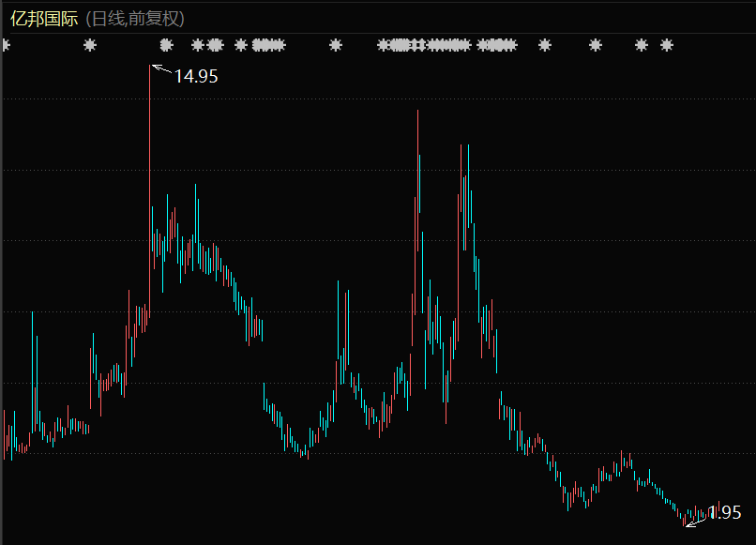Click the second star marker from the left
The width and height of the screenshot is (756, 545).
click(x=90, y=45)
